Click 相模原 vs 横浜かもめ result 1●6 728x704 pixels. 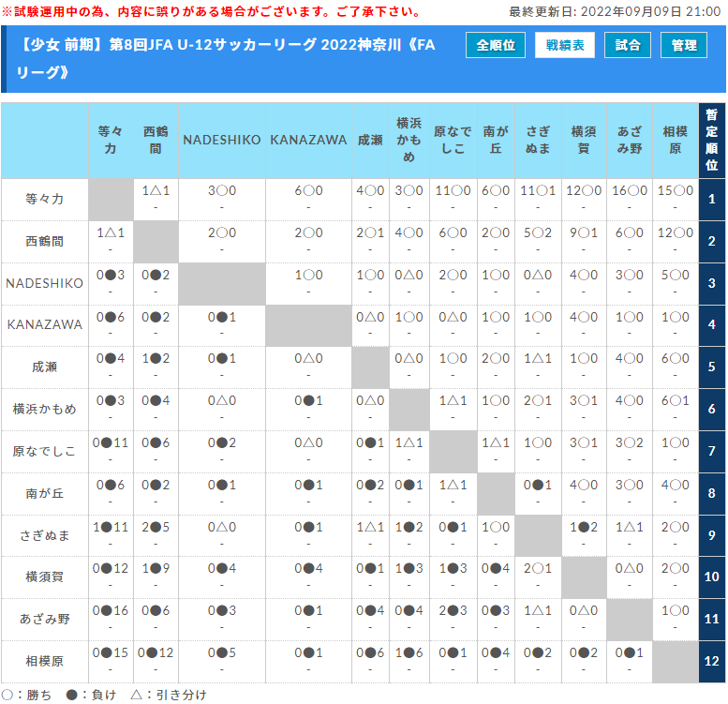[x=409, y=653]
